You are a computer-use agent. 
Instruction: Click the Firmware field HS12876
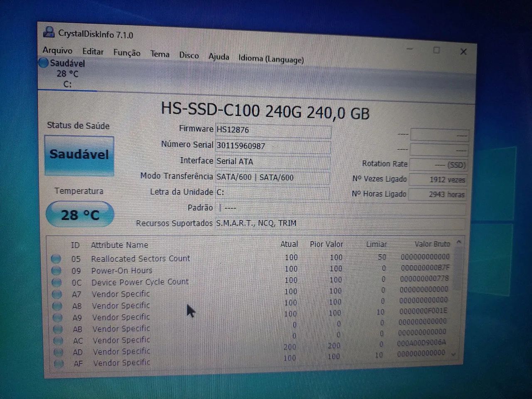point(273,131)
